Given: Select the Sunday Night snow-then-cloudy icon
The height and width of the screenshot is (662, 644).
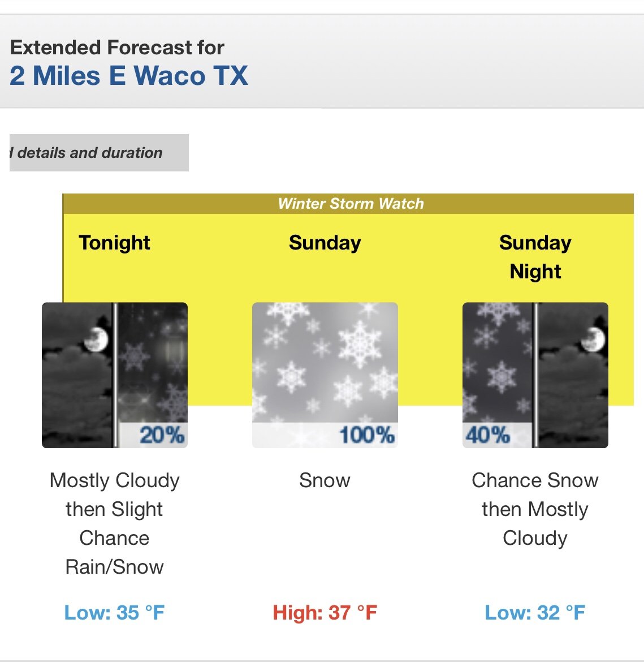Looking at the screenshot, I should coord(535,375).
